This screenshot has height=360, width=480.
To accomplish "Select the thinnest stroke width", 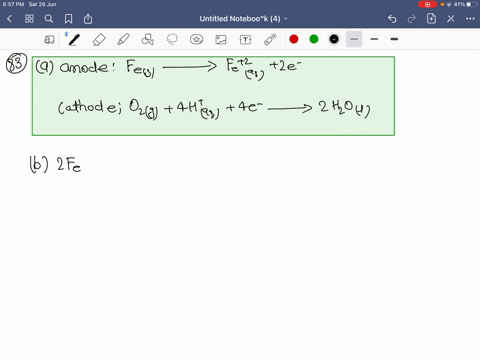I will pos(354,39).
